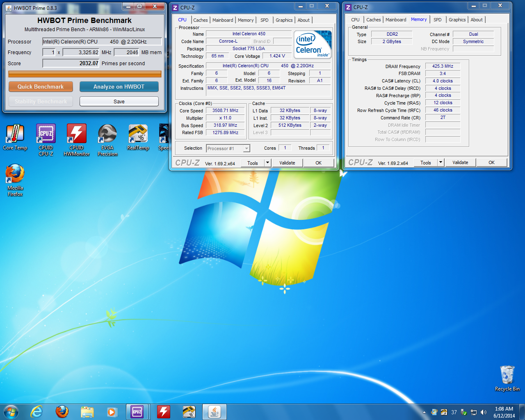Open Windows Media Player from taskbar
525x420 pixels.
pyautogui.click(x=112, y=411)
